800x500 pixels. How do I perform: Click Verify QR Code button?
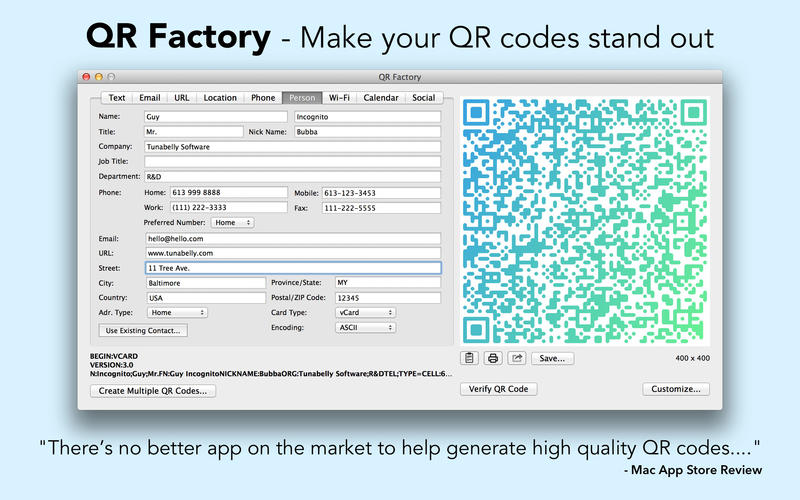click(498, 389)
